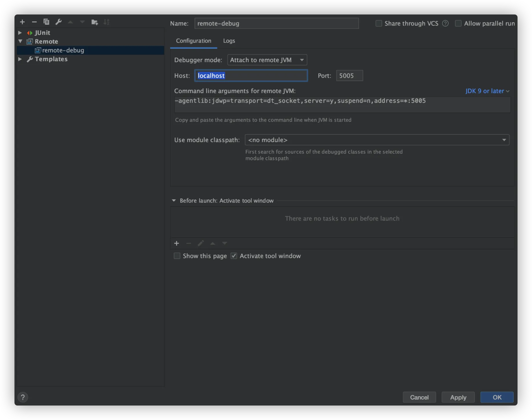Click the Sort Configurations icon

tap(107, 22)
